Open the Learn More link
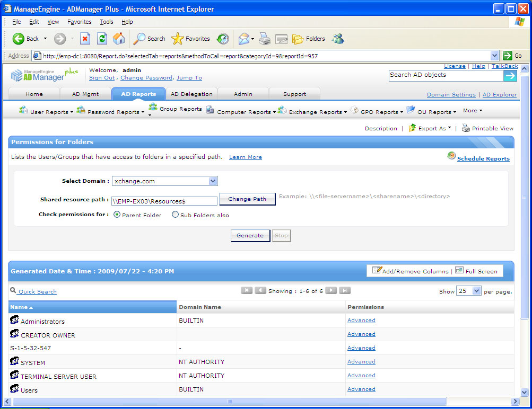 tap(245, 157)
